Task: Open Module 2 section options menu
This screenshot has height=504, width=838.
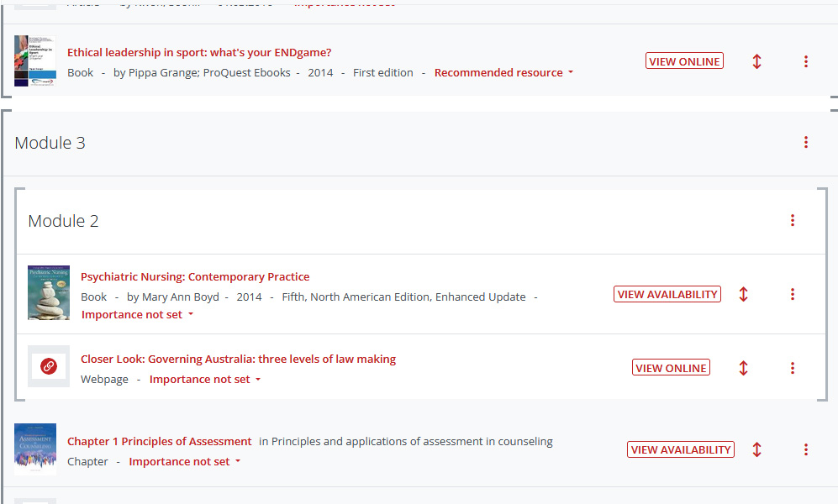Action: 792,221
